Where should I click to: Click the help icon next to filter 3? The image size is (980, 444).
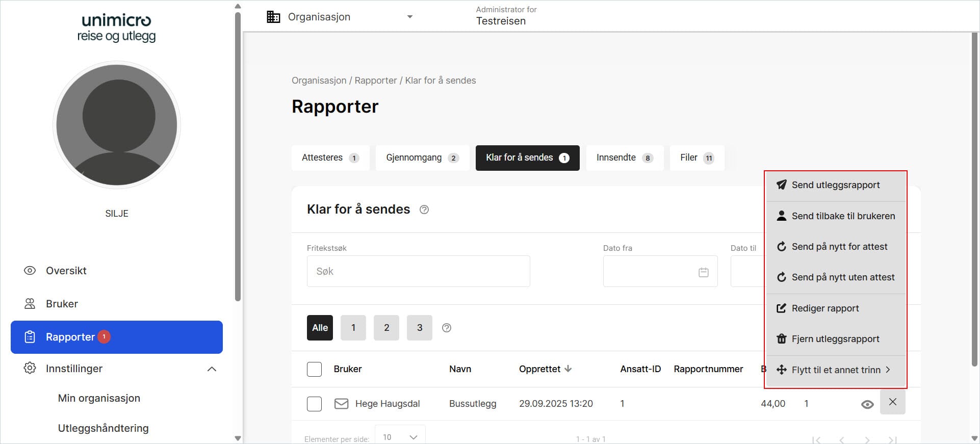coord(447,328)
